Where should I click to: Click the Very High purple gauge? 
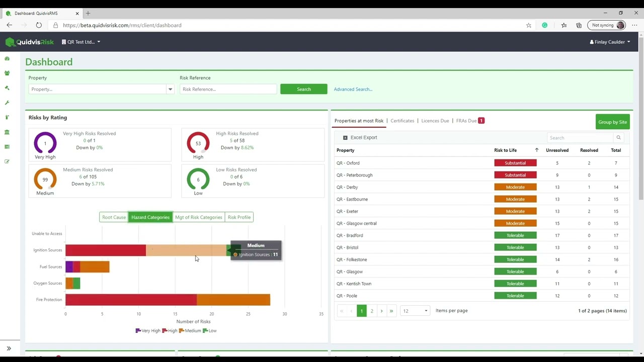(x=45, y=143)
